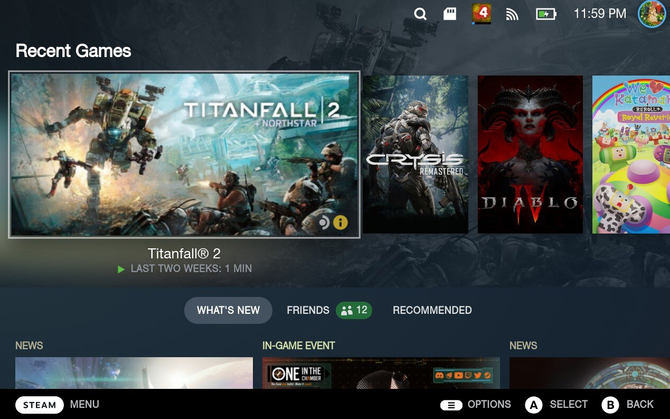Open the search magnifier icon
Image resolution: width=670 pixels, height=419 pixels.
(x=420, y=14)
